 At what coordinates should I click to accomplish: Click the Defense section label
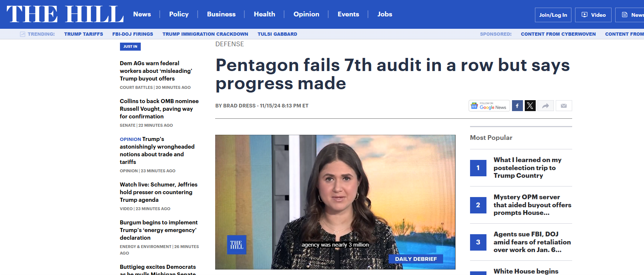click(229, 44)
